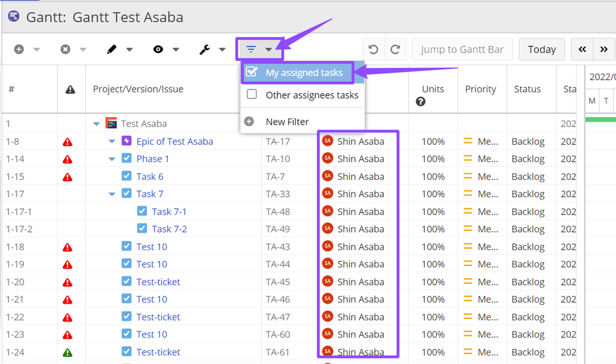The width and height of the screenshot is (616, 364).
Task: Click the TA-33 issue key cell
Action: pyautogui.click(x=277, y=194)
